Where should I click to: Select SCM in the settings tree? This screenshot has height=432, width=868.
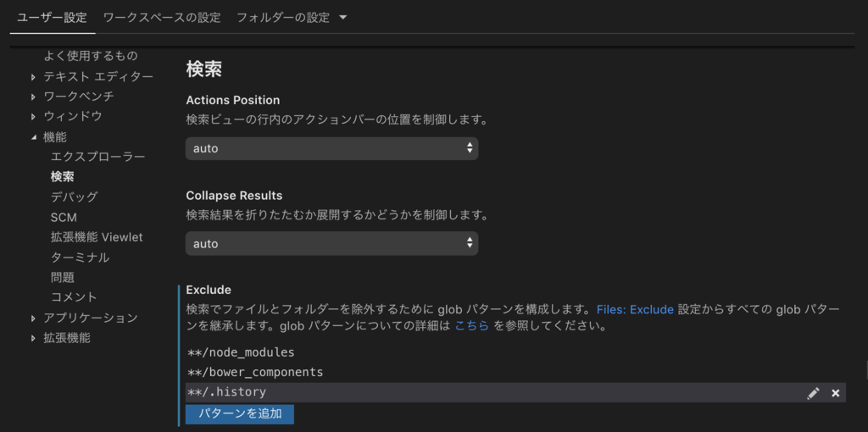tap(64, 218)
